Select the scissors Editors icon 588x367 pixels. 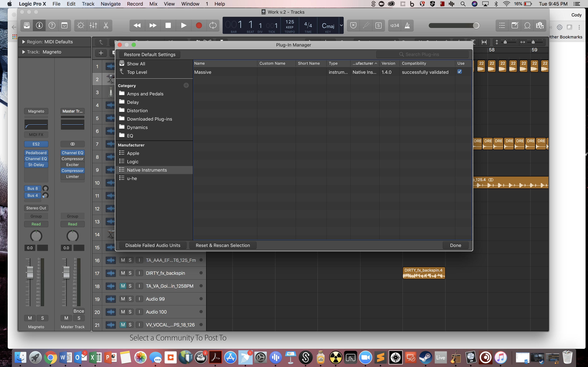click(106, 25)
